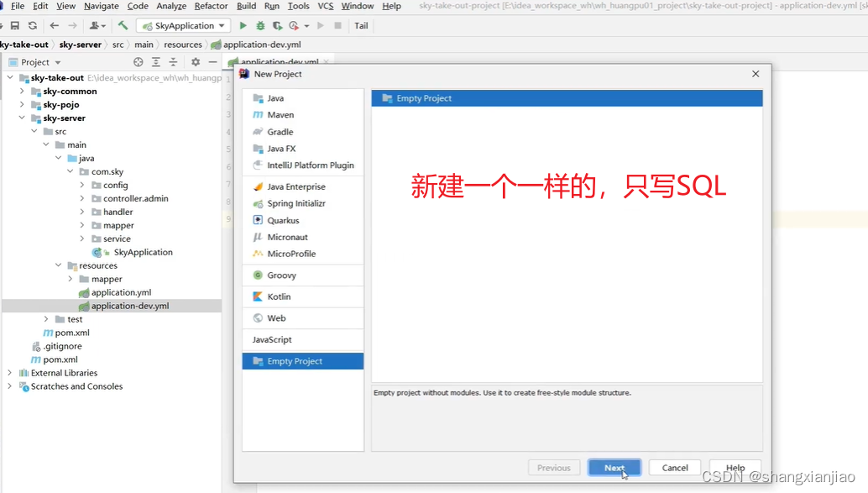Click the Save All toolbar icon

15,25
